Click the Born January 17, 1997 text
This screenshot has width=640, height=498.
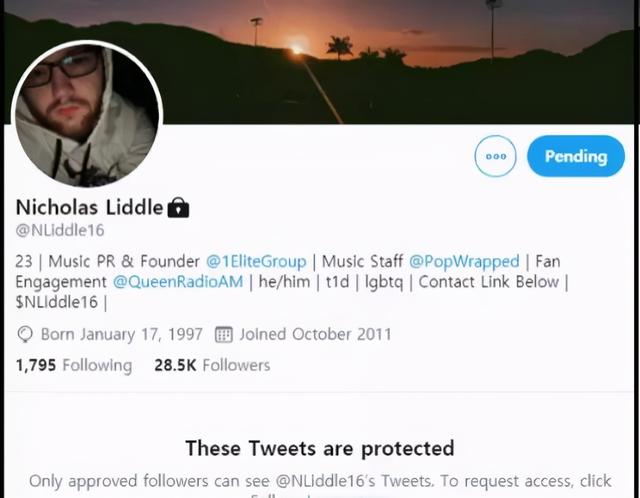[x=122, y=334]
